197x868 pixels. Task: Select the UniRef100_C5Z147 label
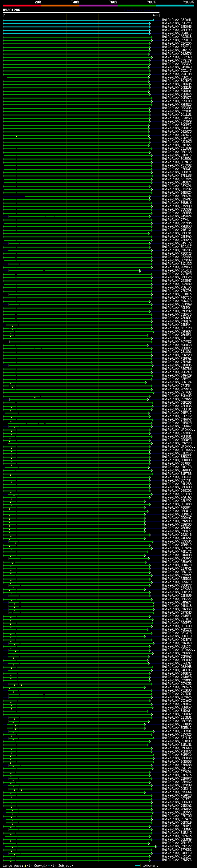click(x=177, y=71)
